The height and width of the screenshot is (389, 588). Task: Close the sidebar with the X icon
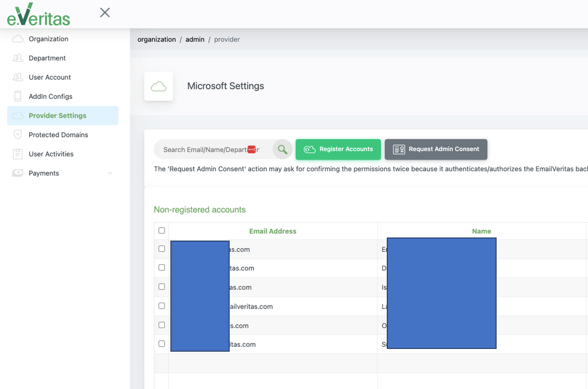click(105, 12)
